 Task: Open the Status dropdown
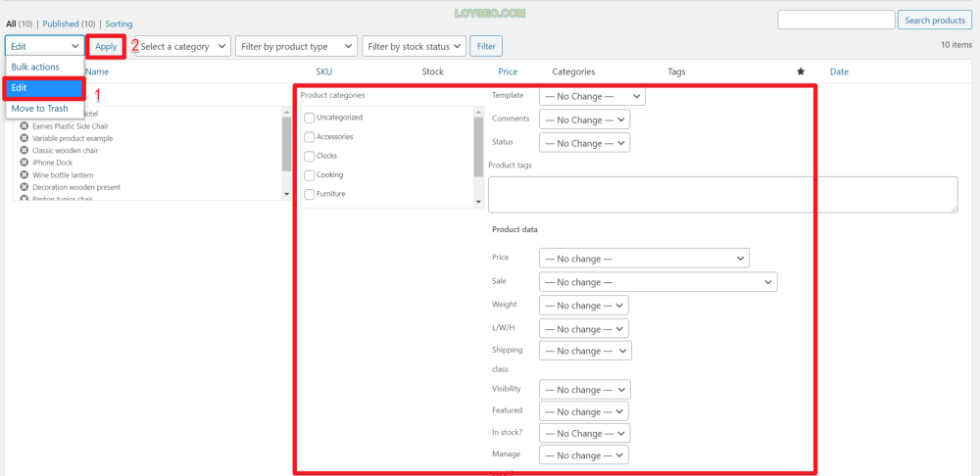584,143
